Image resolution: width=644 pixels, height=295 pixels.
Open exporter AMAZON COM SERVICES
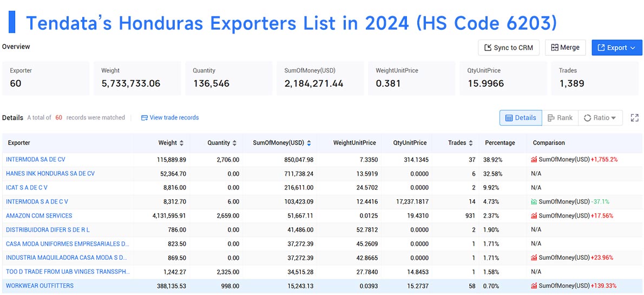39,216
